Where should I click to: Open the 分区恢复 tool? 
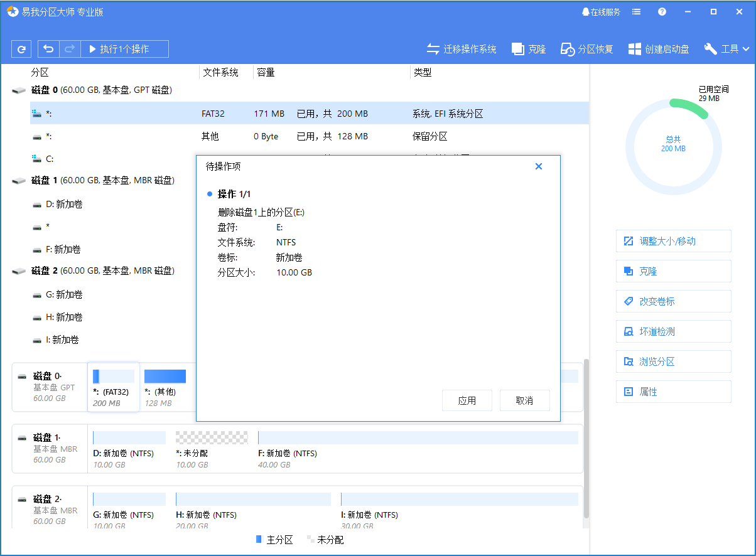tap(586, 48)
